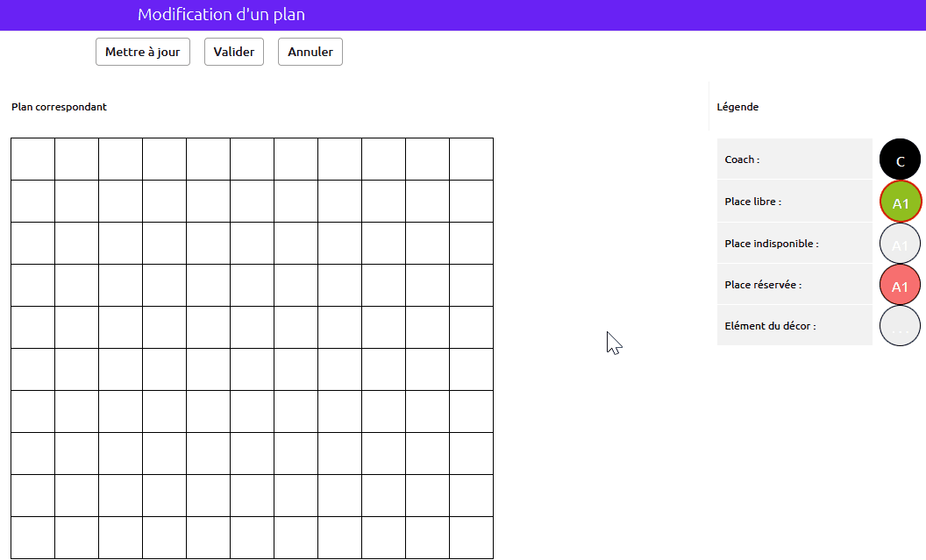Confirm the plan with Valider
The image size is (926, 560).
coord(234,52)
